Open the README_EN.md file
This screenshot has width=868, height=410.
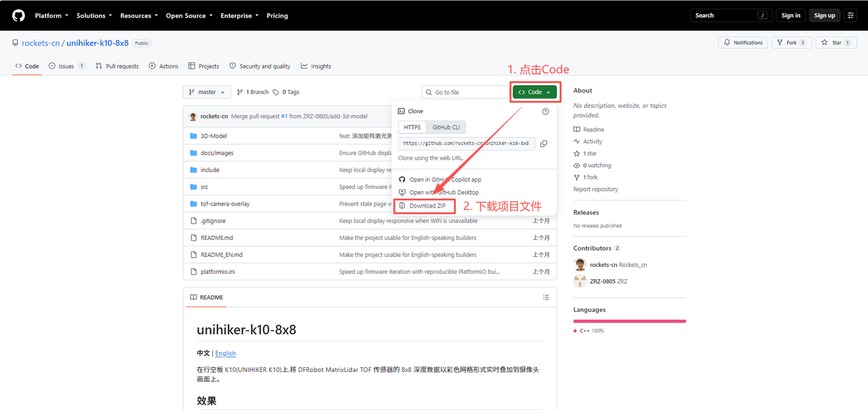coord(222,255)
